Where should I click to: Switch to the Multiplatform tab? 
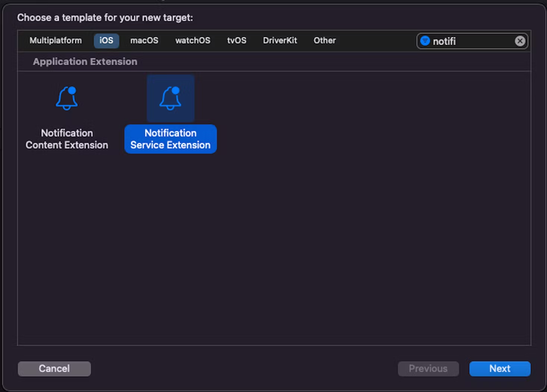(x=56, y=41)
